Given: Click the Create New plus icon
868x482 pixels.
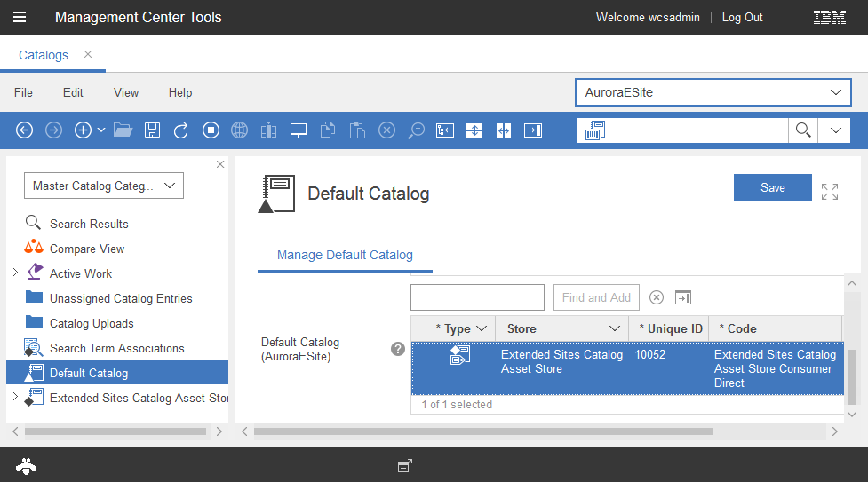Looking at the screenshot, I should [83, 130].
